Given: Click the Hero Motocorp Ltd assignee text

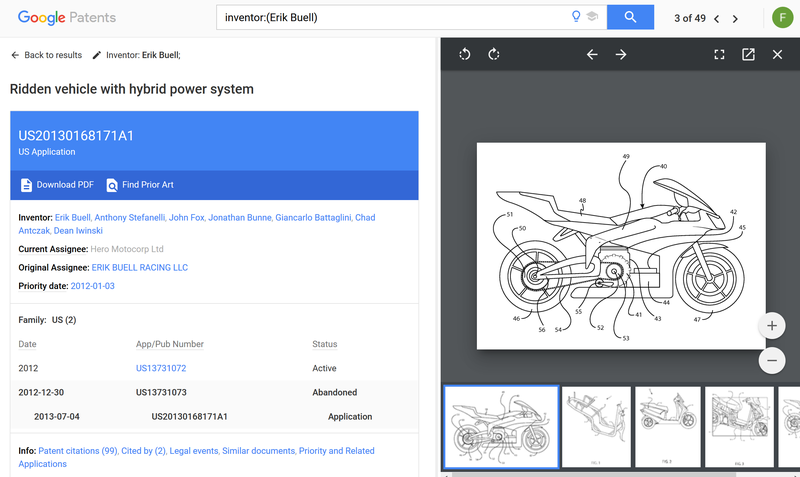Looking at the screenshot, I should click(127, 249).
